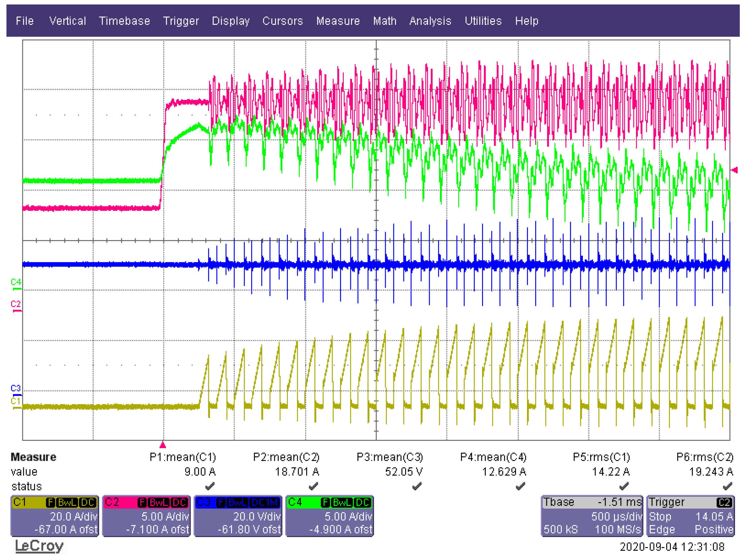
Task: Click the LeCroy logo
Action: pos(39,546)
